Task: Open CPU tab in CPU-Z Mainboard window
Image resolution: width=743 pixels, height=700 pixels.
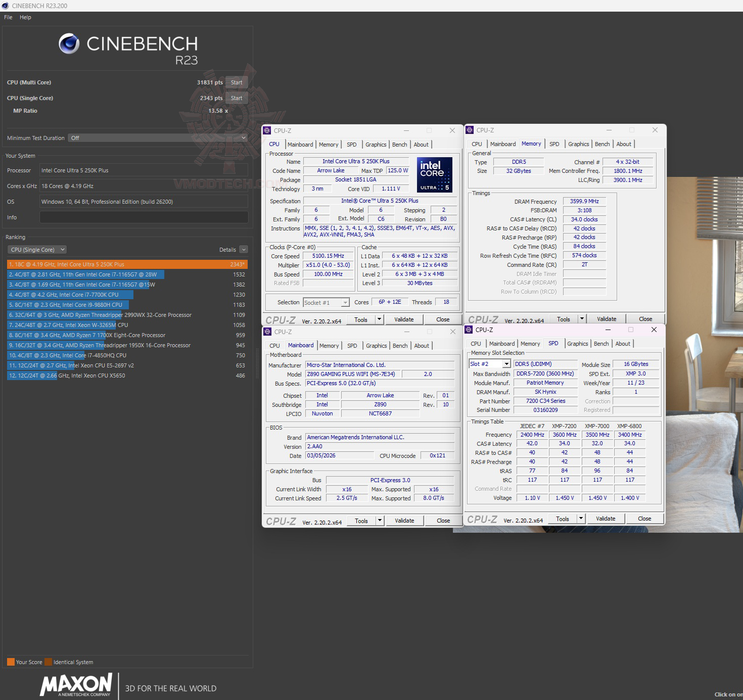Action: tap(274, 346)
